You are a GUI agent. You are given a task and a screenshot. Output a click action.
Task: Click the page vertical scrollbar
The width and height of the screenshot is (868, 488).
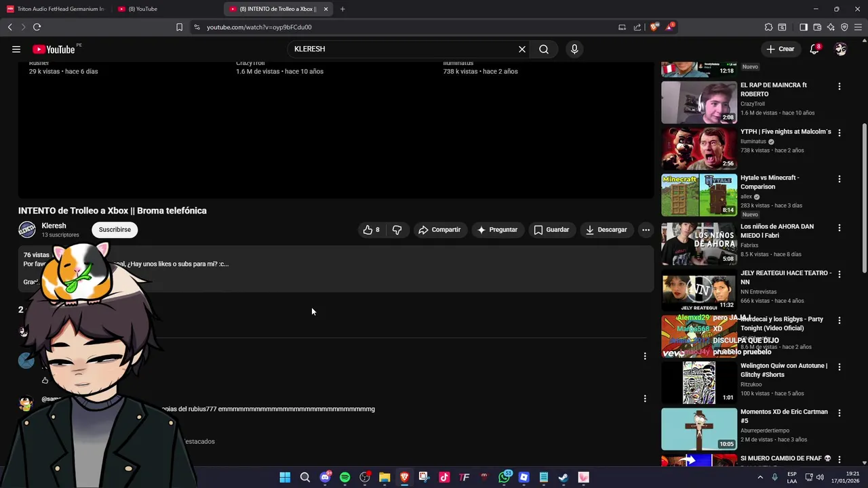click(864, 197)
